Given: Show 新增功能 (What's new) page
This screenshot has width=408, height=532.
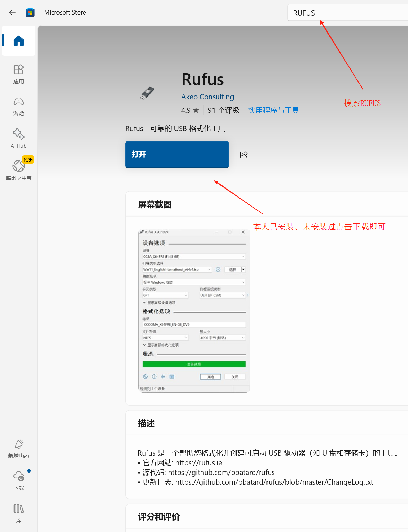Looking at the screenshot, I should click(19, 449).
